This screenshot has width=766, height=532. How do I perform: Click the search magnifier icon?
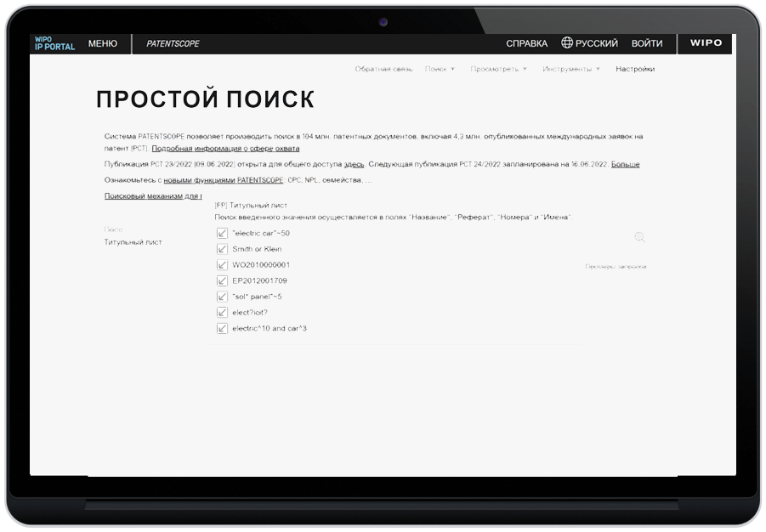pos(639,238)
